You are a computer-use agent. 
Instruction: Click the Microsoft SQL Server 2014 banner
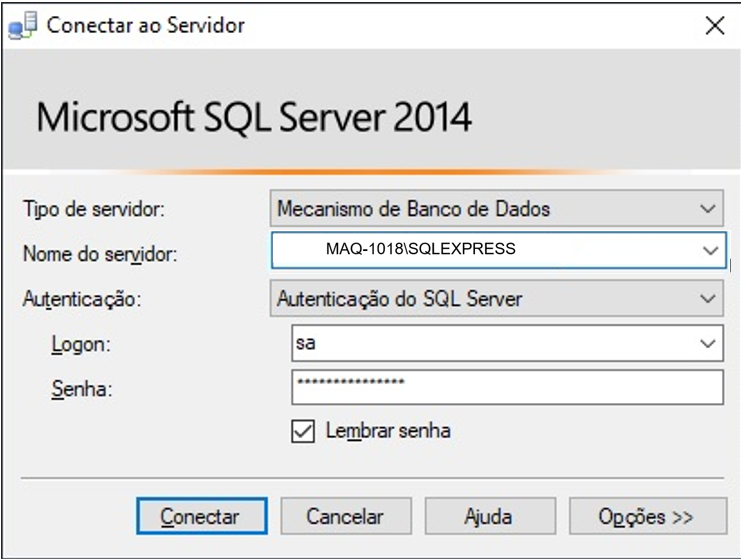coord(254,118)
